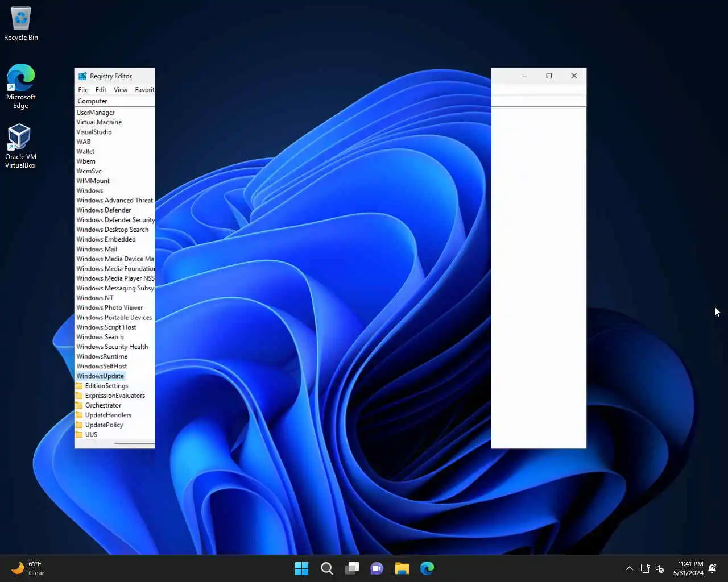Select the Windows Desktop Search key
Viewport: 728px width, 582px height.
(113, 230)
